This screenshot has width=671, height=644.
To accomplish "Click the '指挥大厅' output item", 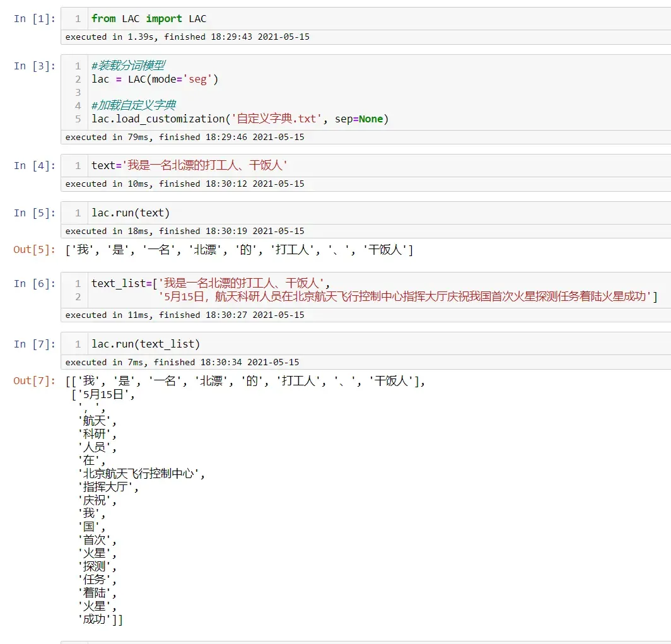I will (108, 487).
